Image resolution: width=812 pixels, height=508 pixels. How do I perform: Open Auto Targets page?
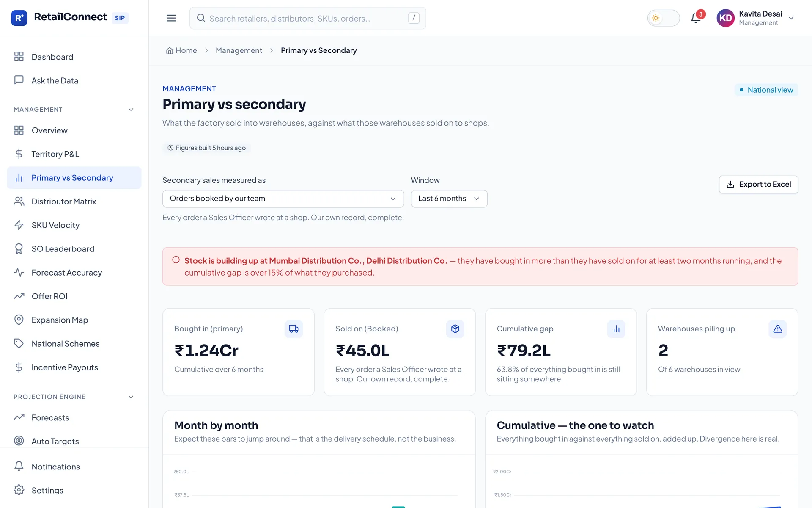(74, 441)
